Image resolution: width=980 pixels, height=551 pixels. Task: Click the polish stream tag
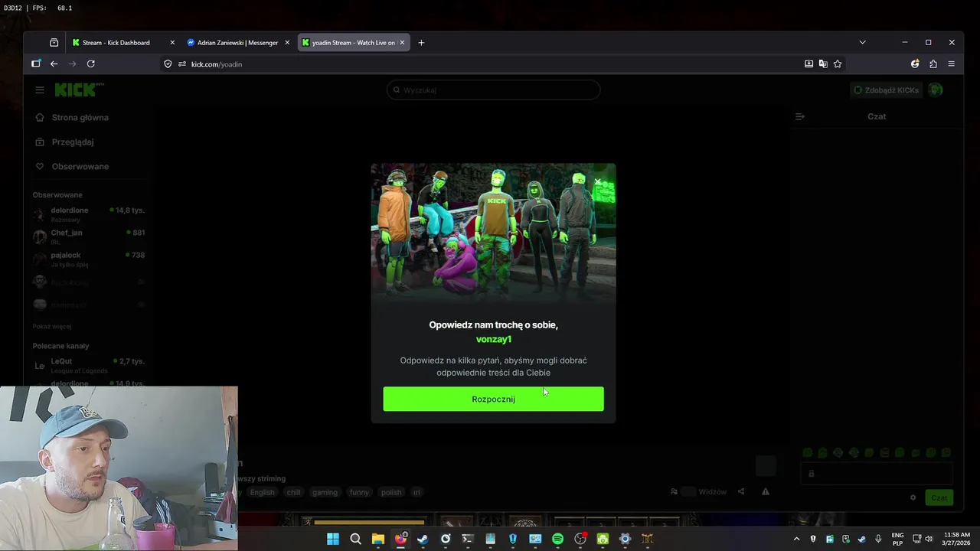tap(391, 493)
